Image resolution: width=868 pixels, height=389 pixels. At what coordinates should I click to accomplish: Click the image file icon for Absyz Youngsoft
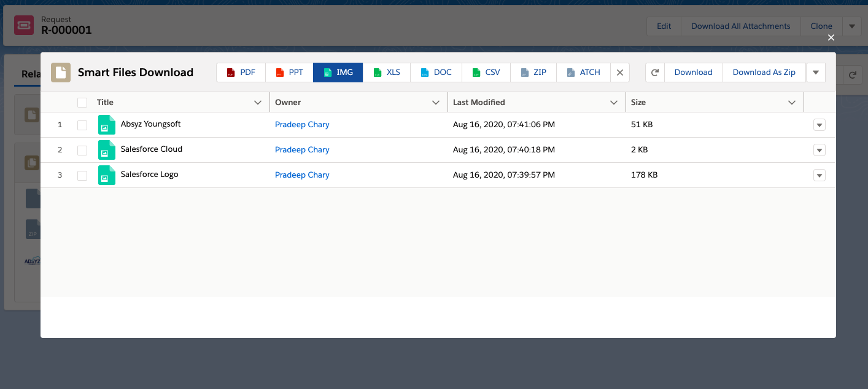(x=107, y=125)
